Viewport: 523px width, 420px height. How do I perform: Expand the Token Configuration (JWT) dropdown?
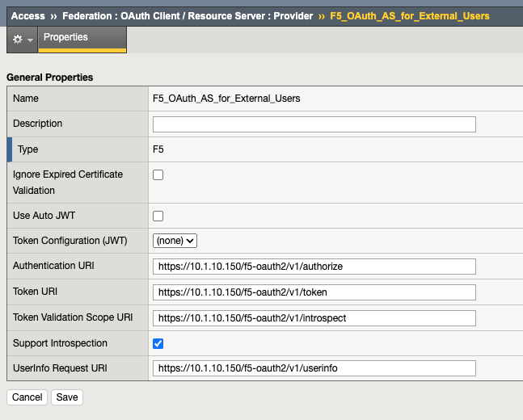click(175, 241)
